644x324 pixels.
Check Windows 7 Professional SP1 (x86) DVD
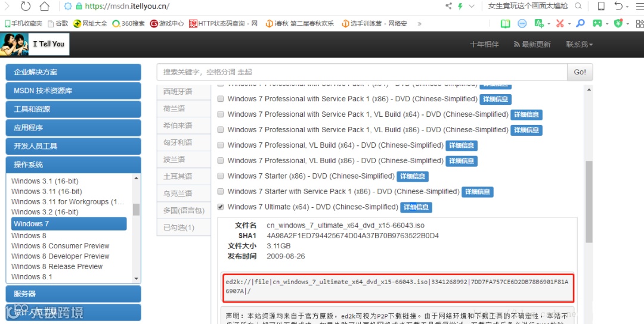[221, 99]
